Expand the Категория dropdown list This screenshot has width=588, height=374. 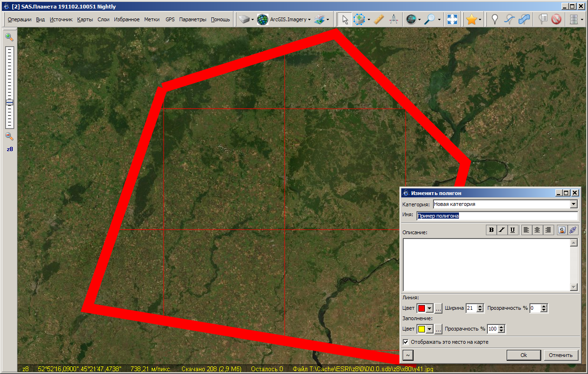coord(574,204)
